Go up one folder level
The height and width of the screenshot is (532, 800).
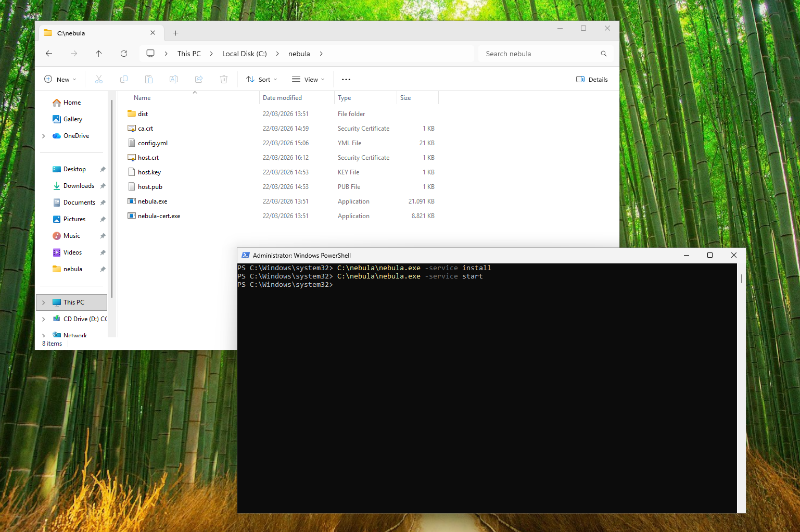99,54
